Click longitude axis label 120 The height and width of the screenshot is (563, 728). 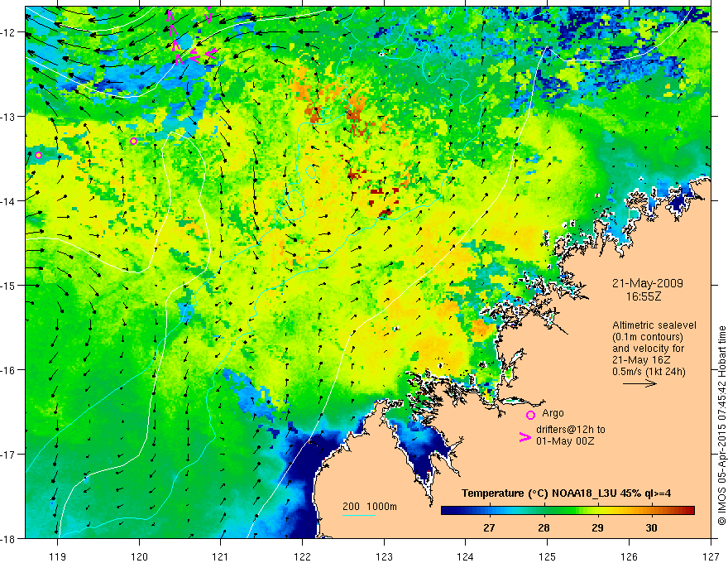(139, 556)
